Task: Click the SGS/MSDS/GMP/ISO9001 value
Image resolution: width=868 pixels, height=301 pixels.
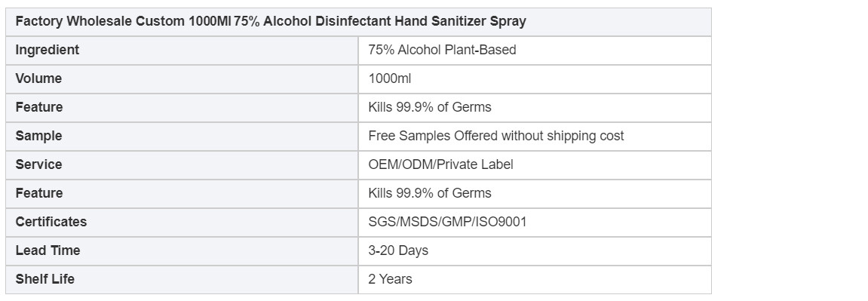Action: click(447, 223)
